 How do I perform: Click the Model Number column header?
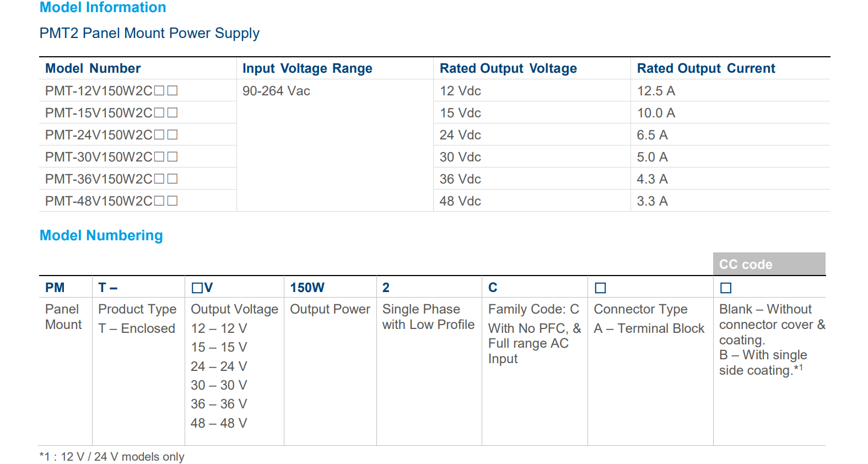tap(93, 68)
